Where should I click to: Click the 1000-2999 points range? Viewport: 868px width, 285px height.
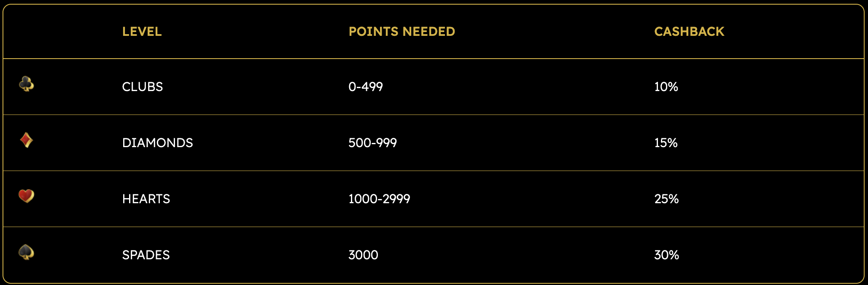379,199
